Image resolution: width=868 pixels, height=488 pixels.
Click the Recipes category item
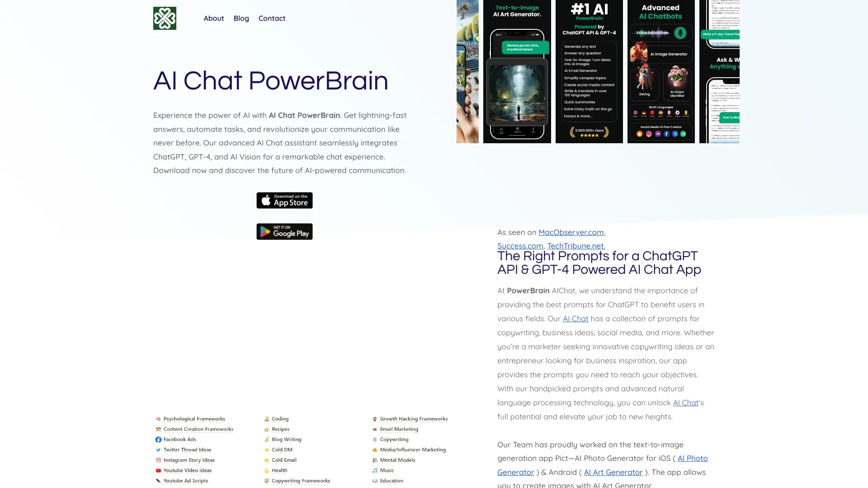[x=281, y=429]
